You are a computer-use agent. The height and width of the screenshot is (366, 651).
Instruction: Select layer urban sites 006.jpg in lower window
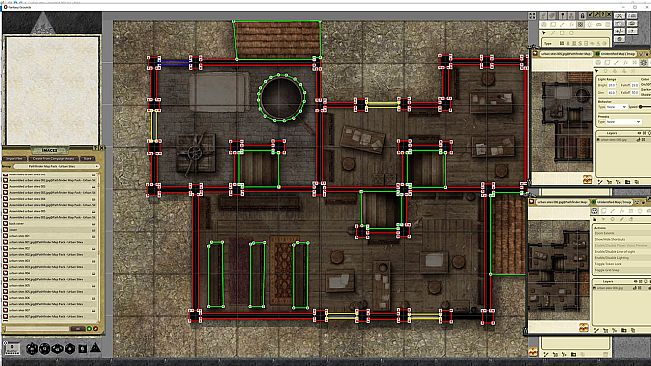609,288
